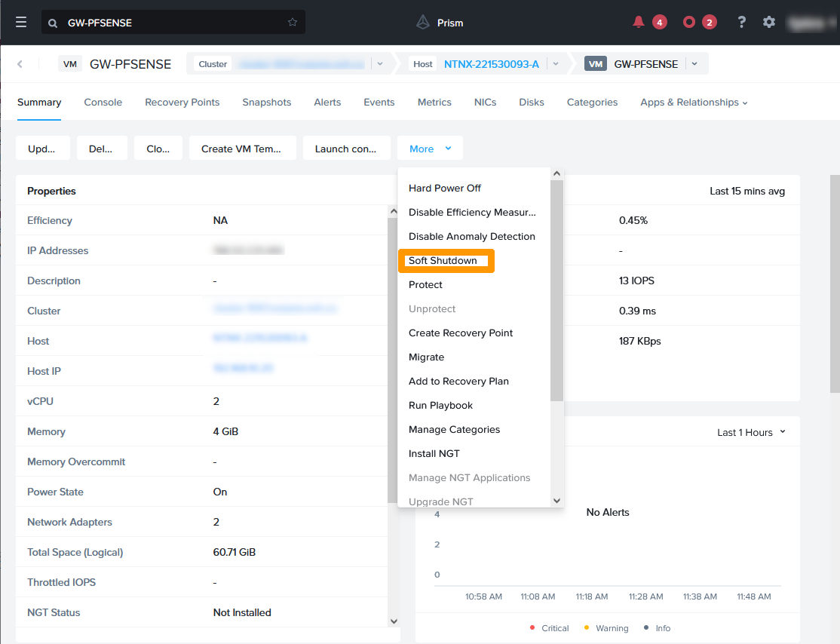
Task: Open the help question mark
Action: (x=742, y=23)
